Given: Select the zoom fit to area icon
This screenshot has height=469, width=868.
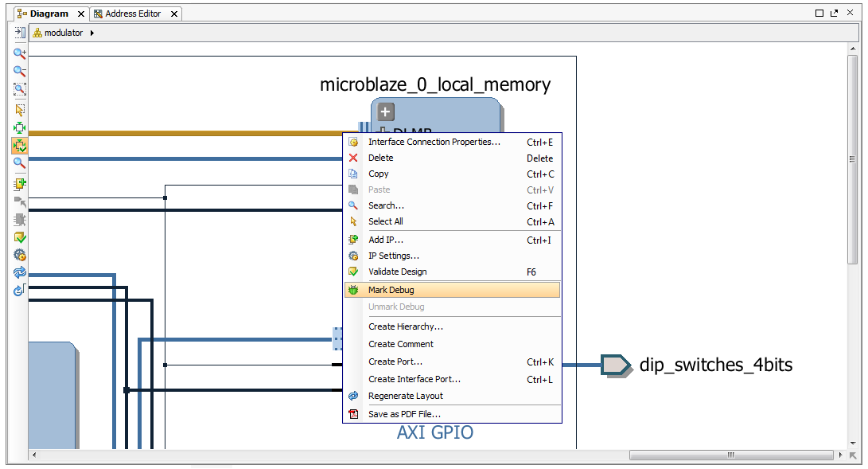Looking at the screenshot, I should 19,89.
